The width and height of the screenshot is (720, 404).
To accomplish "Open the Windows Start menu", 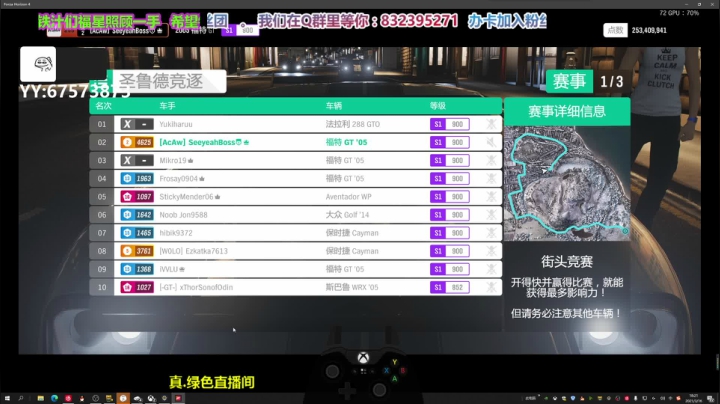I will point(7,398).
